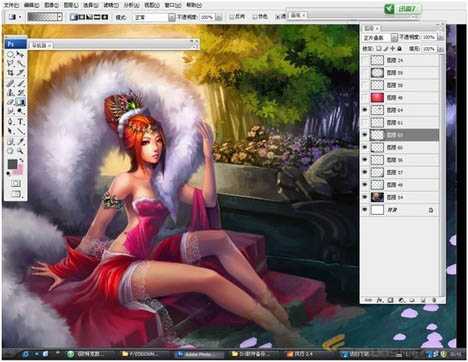Pick the Crop tool in the toolbox
The image size is (468, 362).
point(11,73)
